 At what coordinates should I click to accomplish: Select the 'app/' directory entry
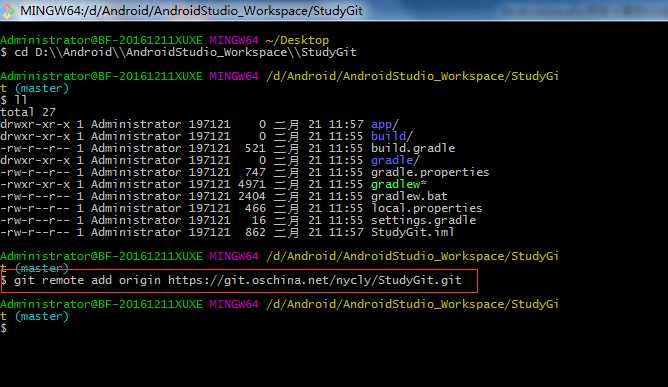[385, 124]
